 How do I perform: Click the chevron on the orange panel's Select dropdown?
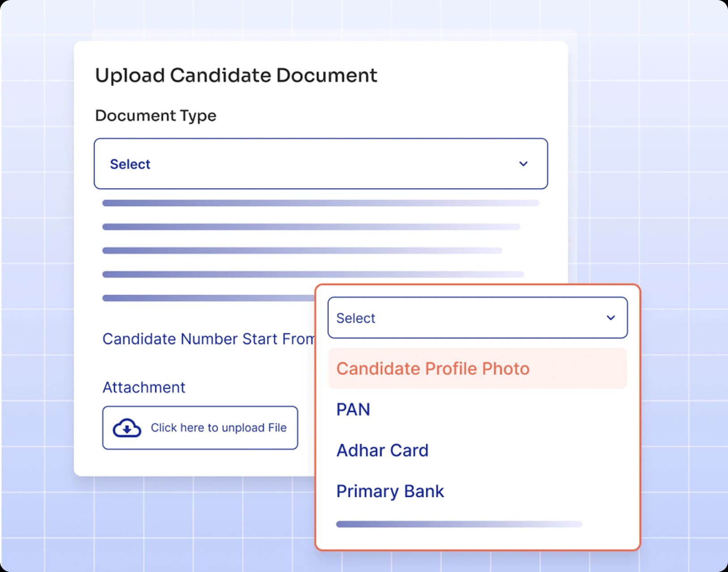click(611, 318)
